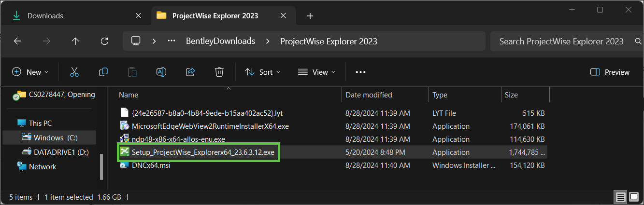
Task: Select MicrosoftEdgeWebView2RuntimeInstallerX64.exe file name
Action: [x=210, y=126]
